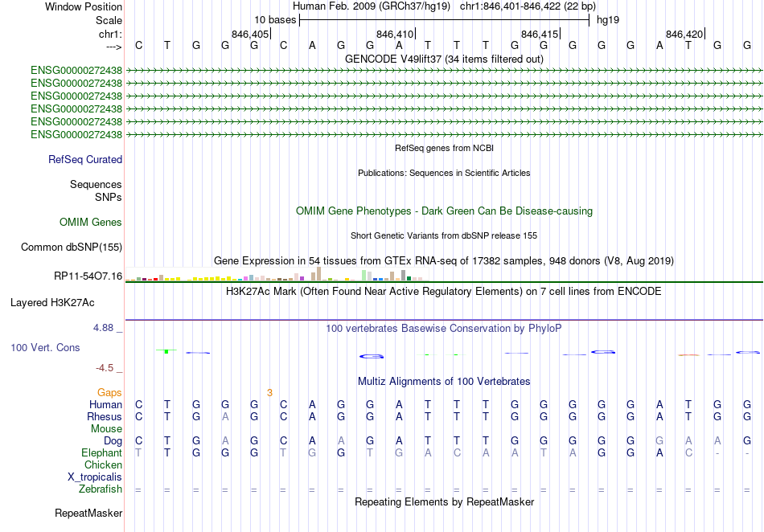Click the Window Position track label
Image resolution: width=764 pixels, height=532 pixels.
click(84, 6)
